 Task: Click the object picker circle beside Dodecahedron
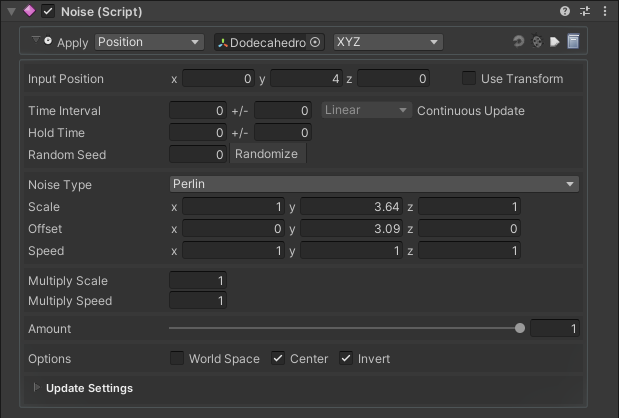(315, 42)
